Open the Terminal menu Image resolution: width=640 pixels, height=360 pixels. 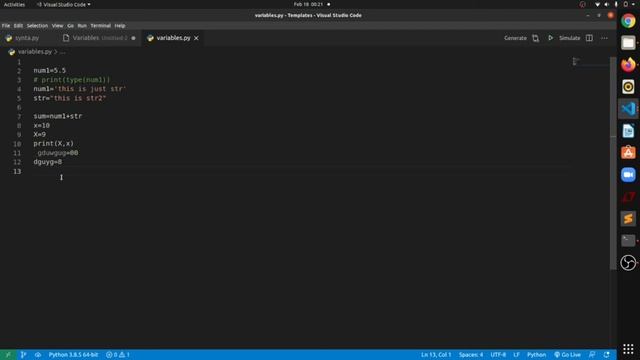(100, 26)
